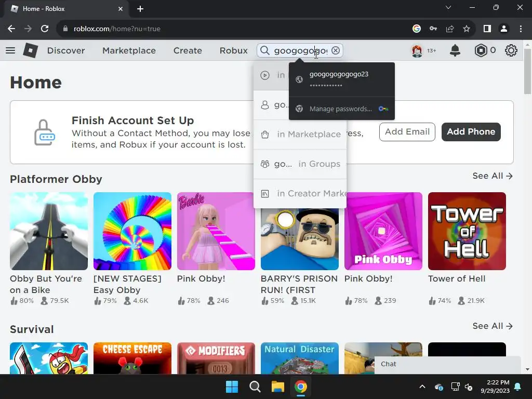532x399 pixels.
Task: Click the muted volume tray icon
Action: click(x=469, y=387)
